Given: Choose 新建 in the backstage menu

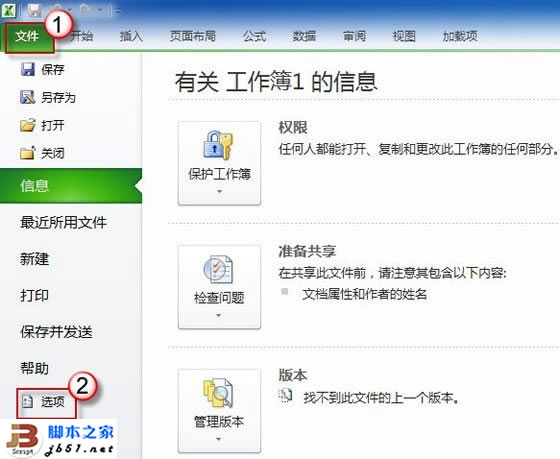Looking at the screenshot, I should point(34,259).
